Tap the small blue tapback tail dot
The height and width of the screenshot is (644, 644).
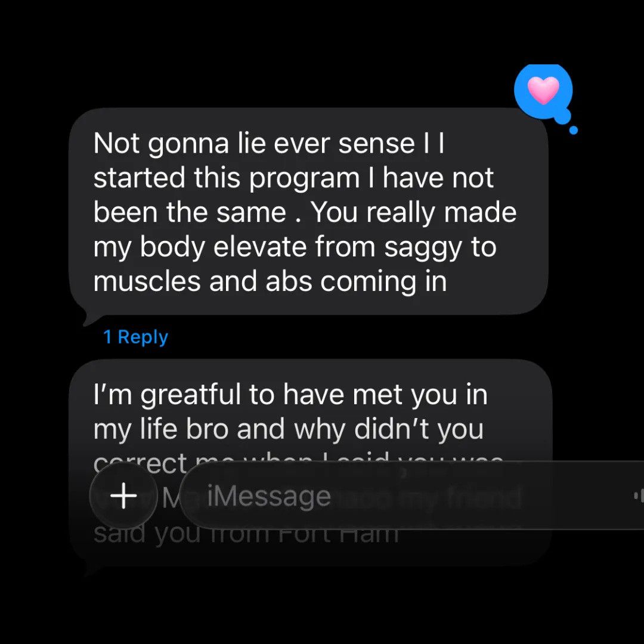coord(574,130)
